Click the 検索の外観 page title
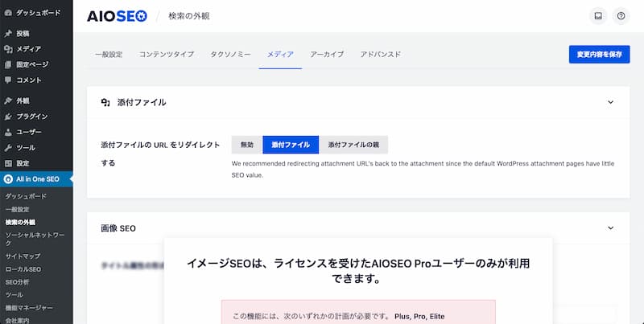The height and width of the screenshot is (324, 644). pyautogui.click(x=189, y=16)
